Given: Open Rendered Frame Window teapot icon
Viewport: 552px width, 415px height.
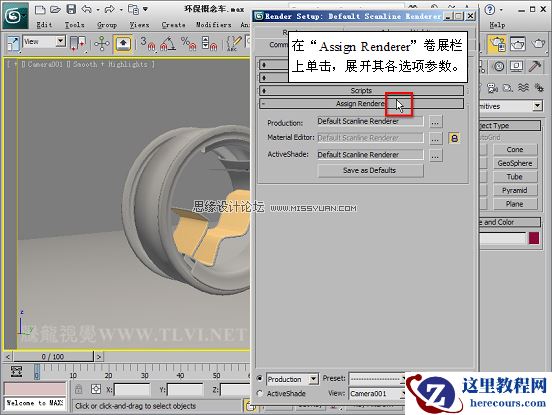Looking at the screenshot, I should click(518, 44).
